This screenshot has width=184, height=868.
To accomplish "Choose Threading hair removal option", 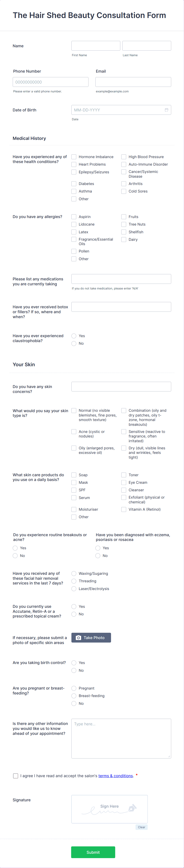I will tap(74, 581).
